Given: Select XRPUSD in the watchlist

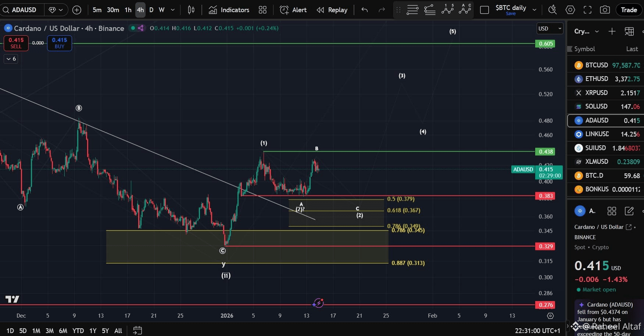Looking at the screenshot, I should pos(606,93).
